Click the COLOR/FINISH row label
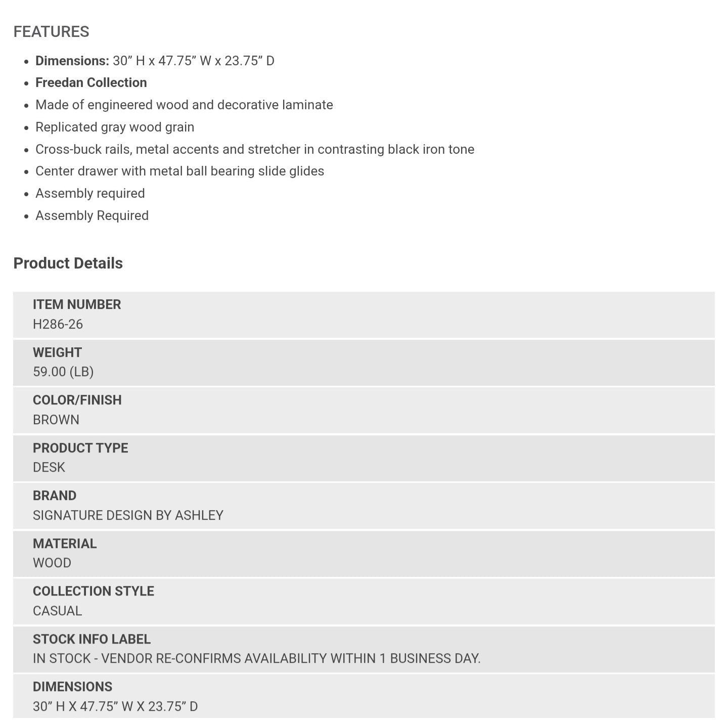The height and width of the screenshot is (728, 728). (77, 400)
